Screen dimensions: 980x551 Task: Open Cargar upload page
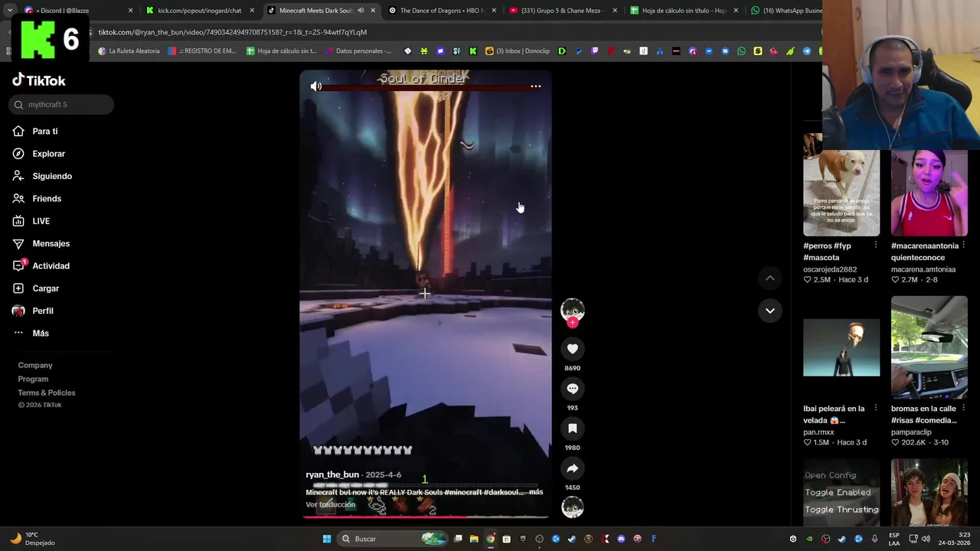tap(45, 289)
